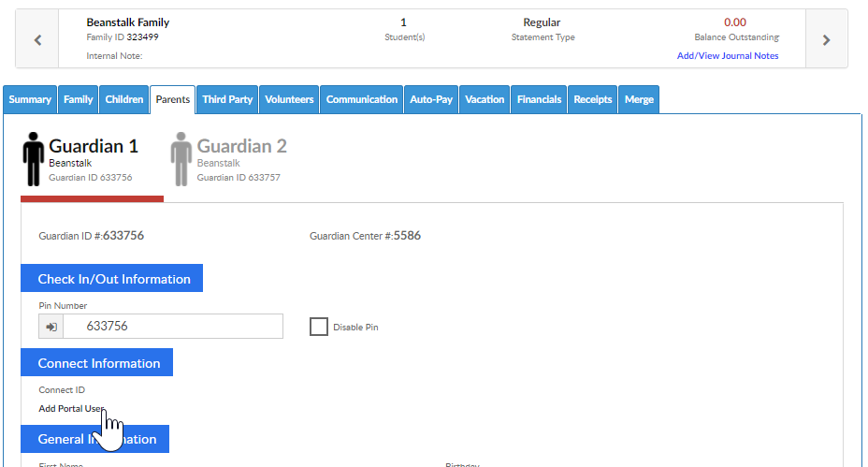Viewport: 868px width, 467px height.
Task: Click the Connect Information header
Action: (x=97, y=362)
